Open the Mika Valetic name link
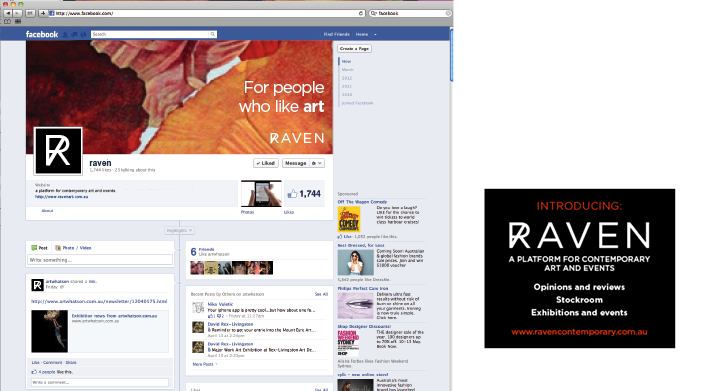 [221, 305]
